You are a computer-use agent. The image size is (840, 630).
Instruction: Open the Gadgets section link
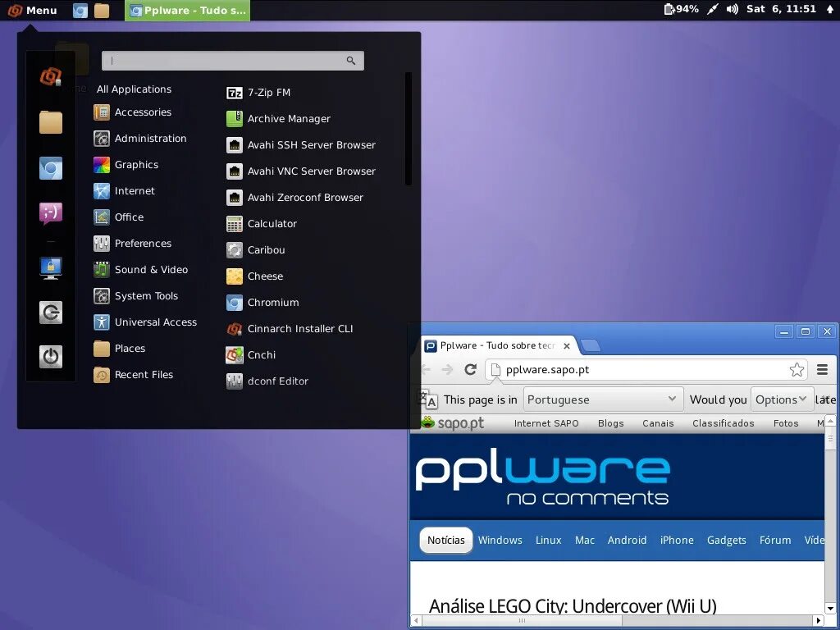point(727,540)
